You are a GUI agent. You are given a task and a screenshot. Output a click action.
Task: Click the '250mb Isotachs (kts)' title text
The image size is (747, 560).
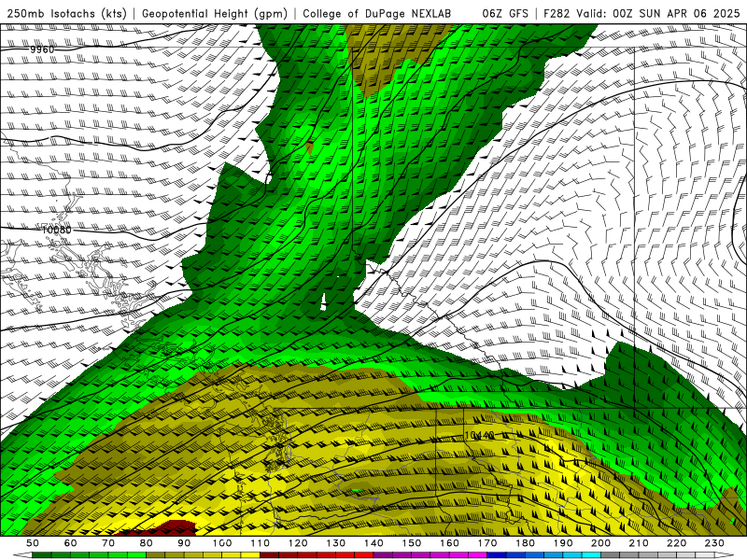point(66,13)
